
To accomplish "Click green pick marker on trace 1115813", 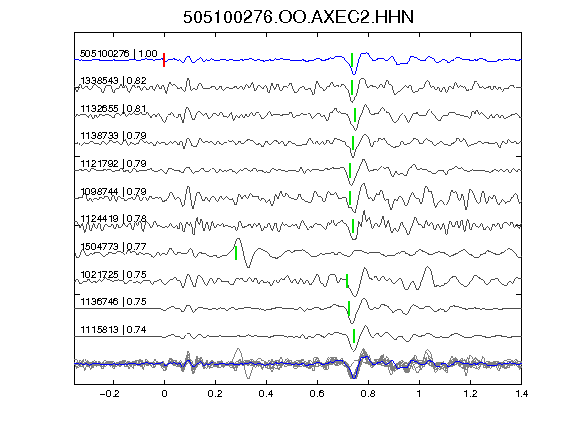I will 354,336.
